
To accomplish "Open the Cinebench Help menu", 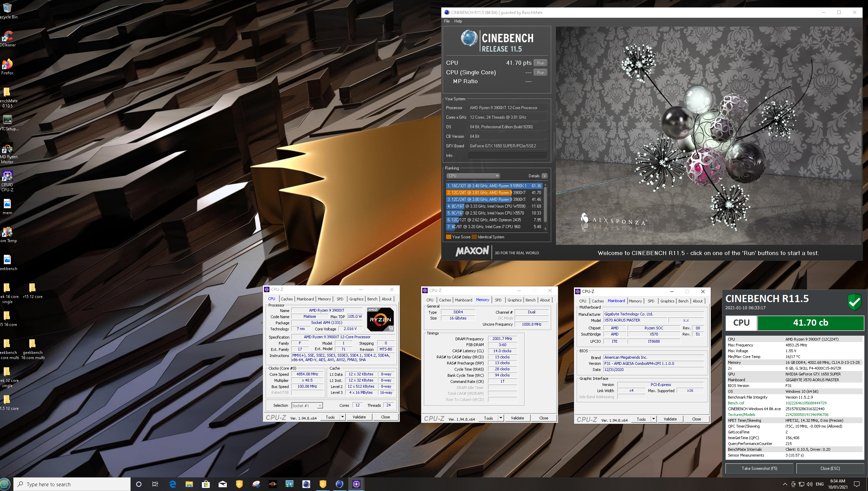I will [x=458, y=21].
